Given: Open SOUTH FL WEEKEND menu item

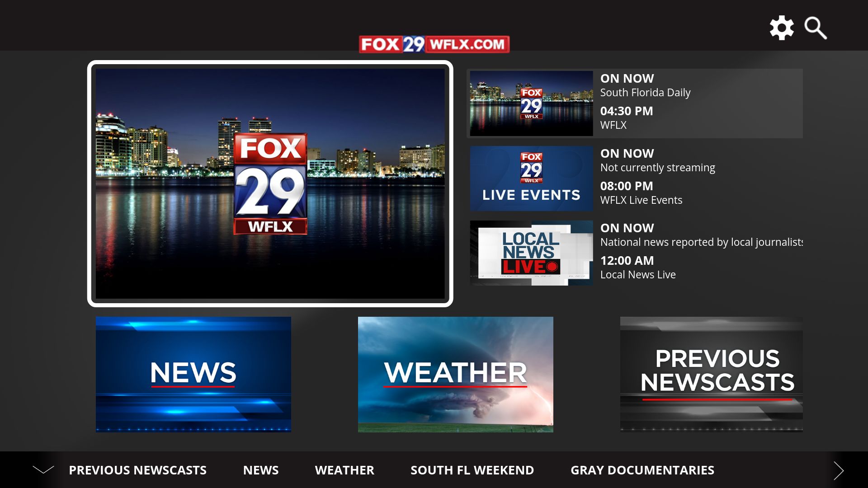Looking at the screenshot, I should click(472, 470).
